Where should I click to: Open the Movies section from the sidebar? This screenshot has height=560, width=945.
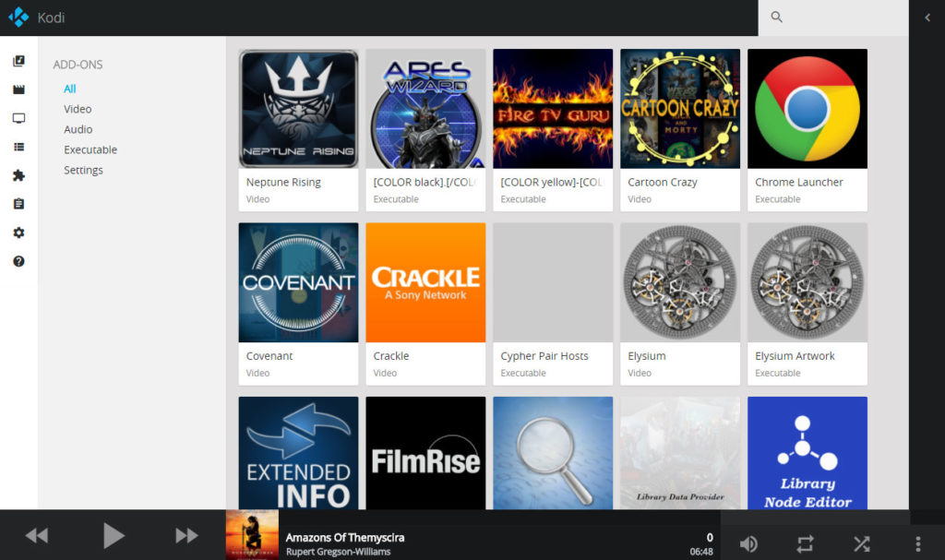[x=18, y=89]
